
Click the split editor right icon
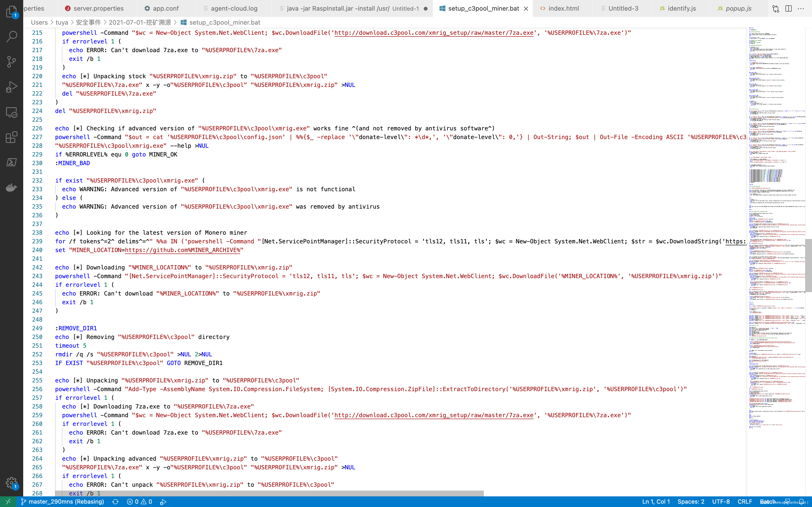point(789,8)
